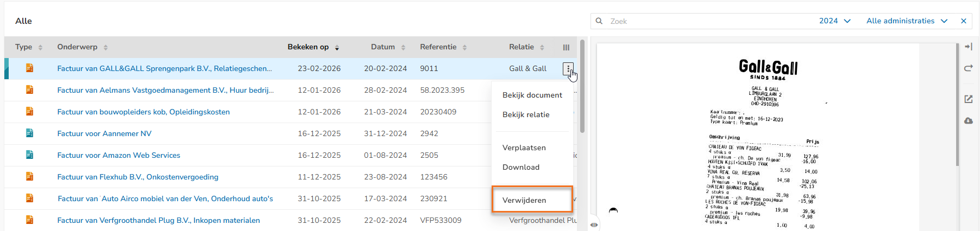
Task: Click the orange document icon for GALL&GALL invoice
Action: (30, 68)
